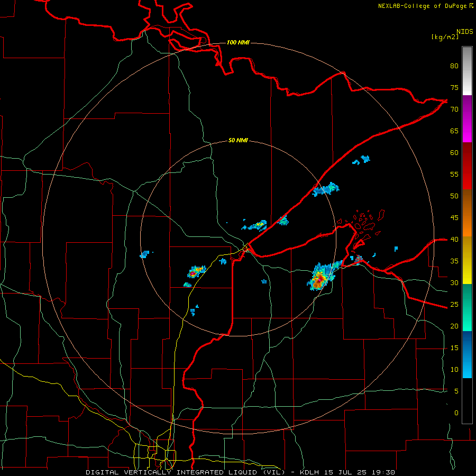Click the storm cell southwest of radar center

196,272
